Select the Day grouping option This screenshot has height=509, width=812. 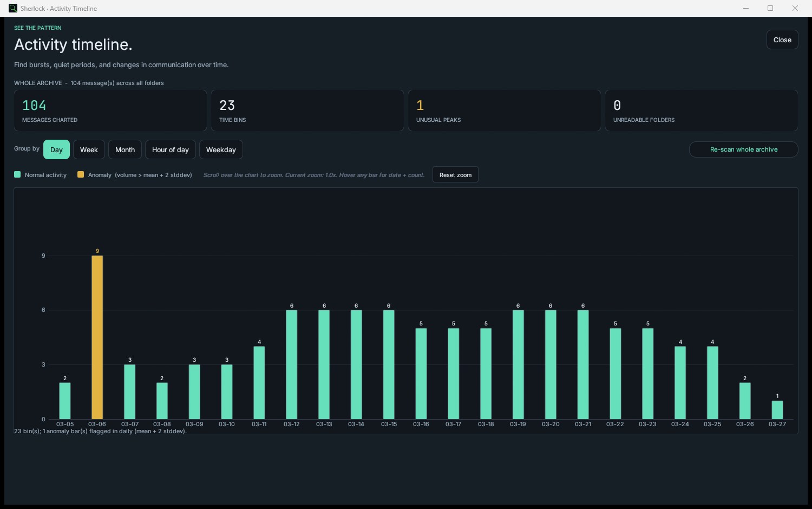[56, 150]
